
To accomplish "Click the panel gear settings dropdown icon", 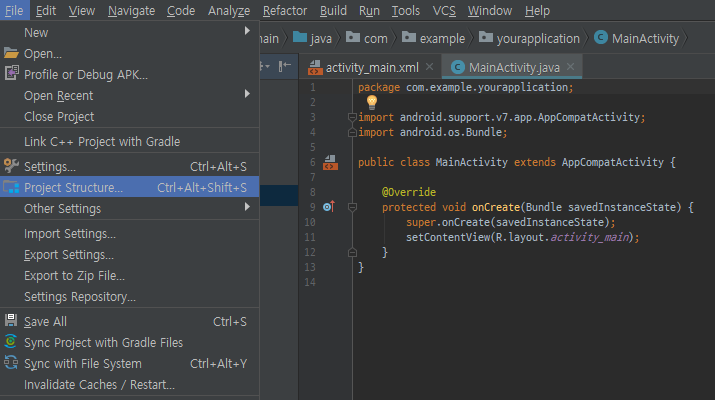I will [x=266, y=66].
